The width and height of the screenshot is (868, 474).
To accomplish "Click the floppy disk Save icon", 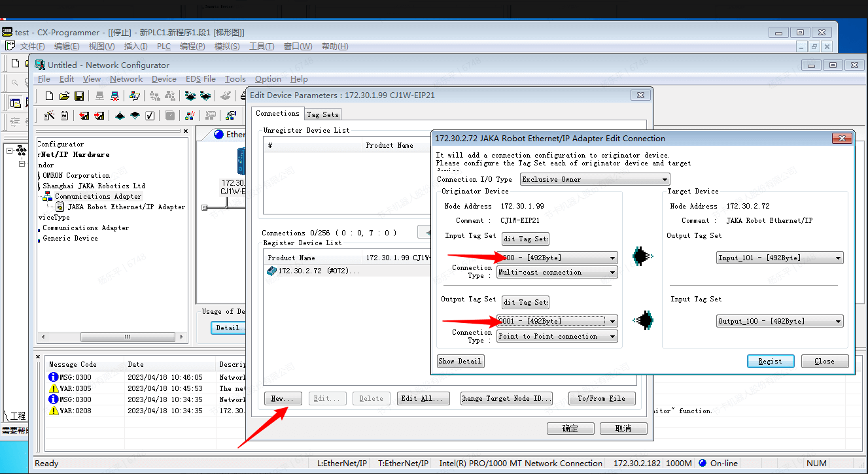I will click(79, 96).
